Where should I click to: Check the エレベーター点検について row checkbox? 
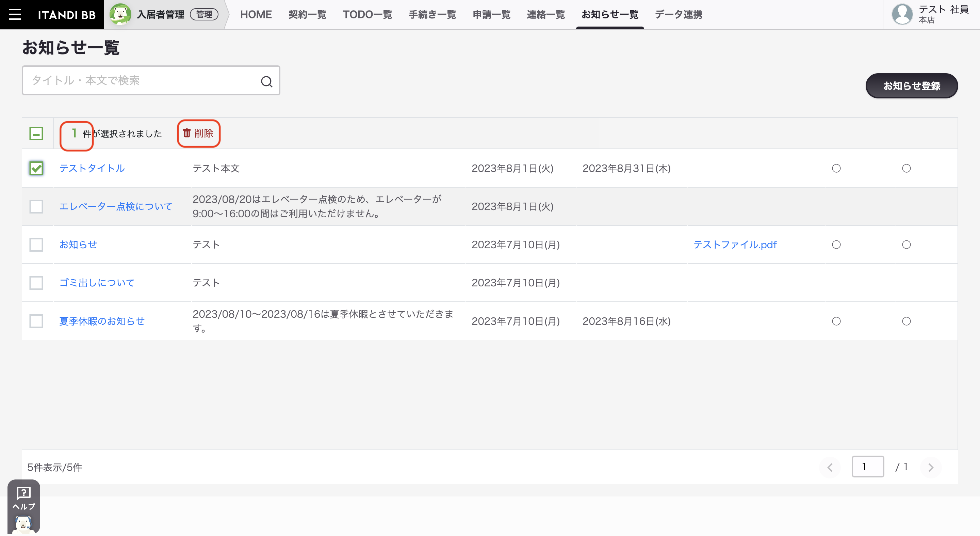36,207
